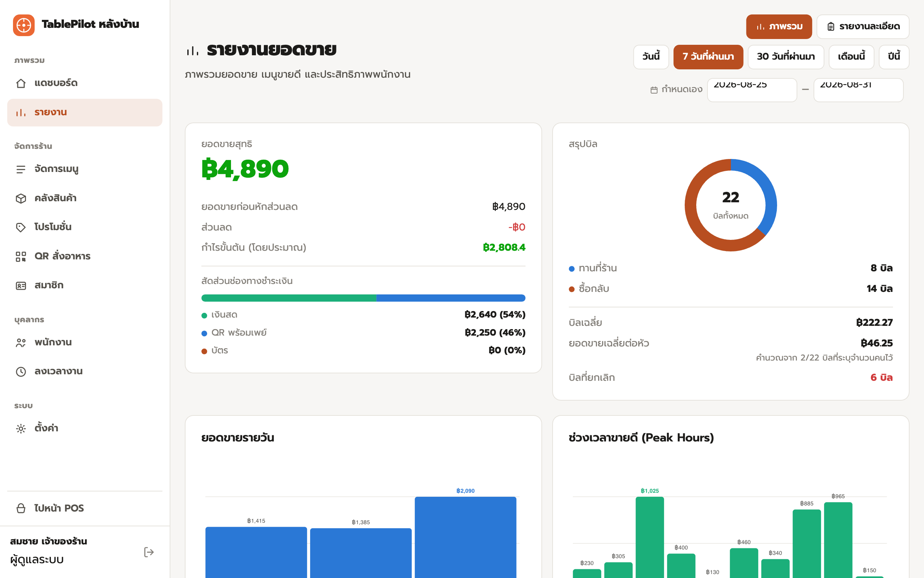Viewport: 924px width, 578px height.
Task: Select the เดือนนี้ range
Action: point(851,57)
